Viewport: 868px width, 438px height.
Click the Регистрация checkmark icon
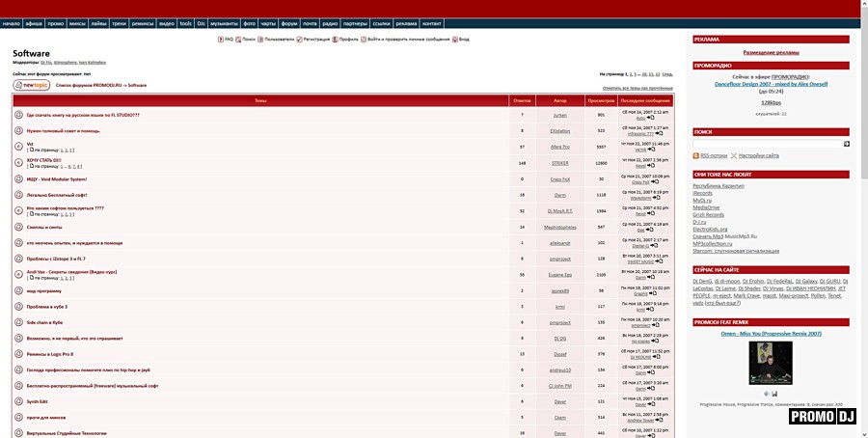click(299, 40)
